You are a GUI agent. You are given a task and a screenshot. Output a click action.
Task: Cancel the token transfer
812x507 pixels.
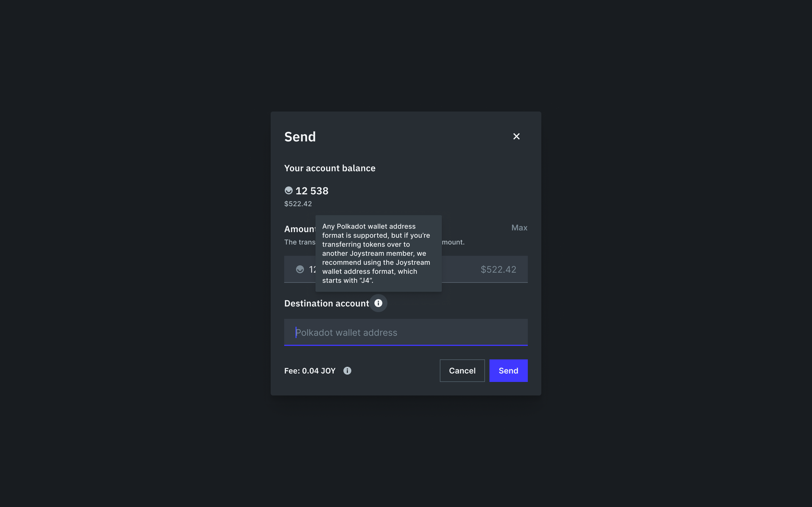pos(462,370)
